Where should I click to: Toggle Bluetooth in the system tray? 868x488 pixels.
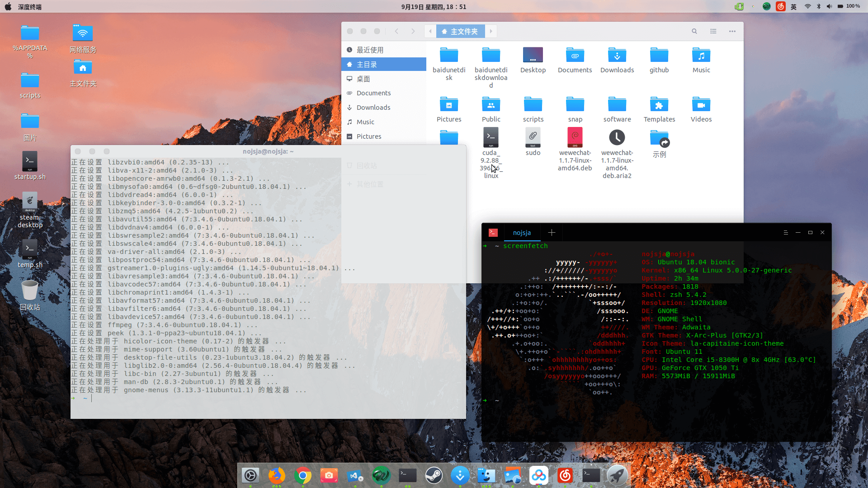819,6
